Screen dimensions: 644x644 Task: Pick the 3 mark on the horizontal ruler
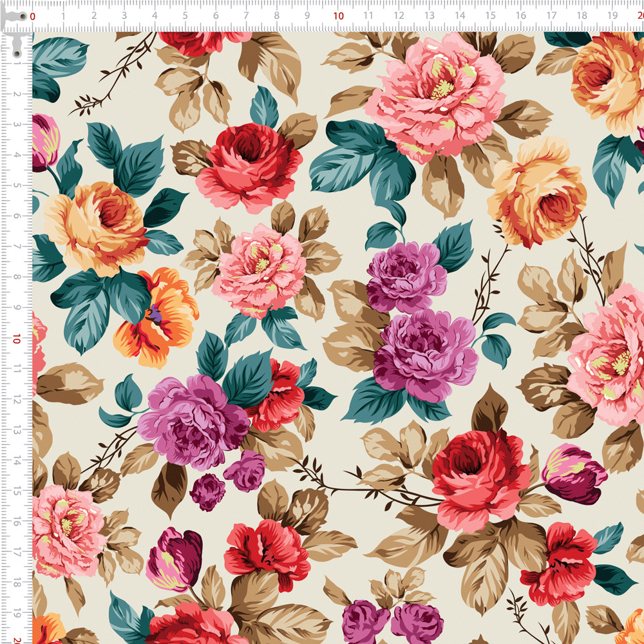124,15
